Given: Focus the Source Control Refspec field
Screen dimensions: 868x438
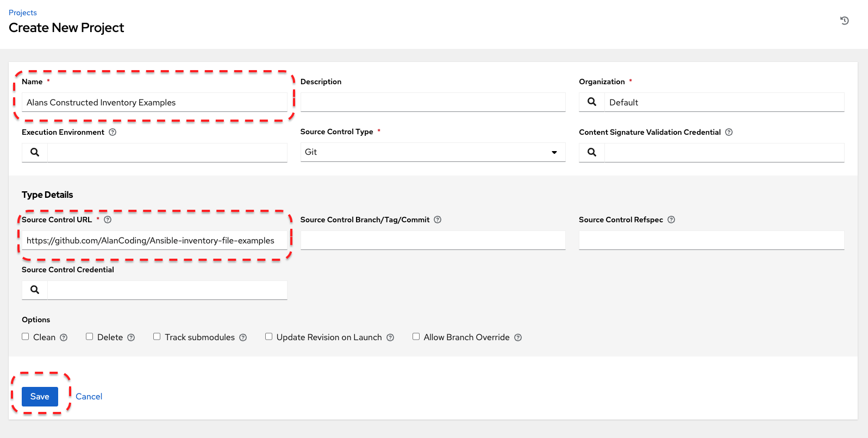Looking at the screenshot, I should [711, 240].
